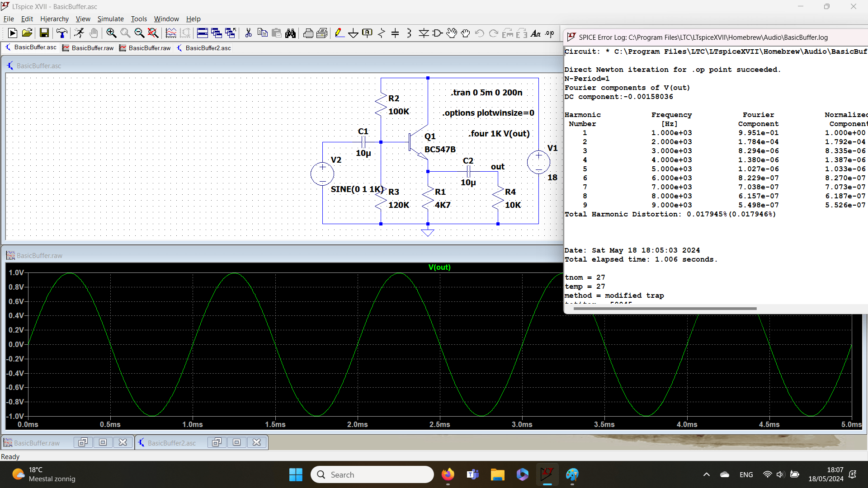Create a new schematic from the toolbar
This screenshot has width=868, height=488.
pos(13,33)
